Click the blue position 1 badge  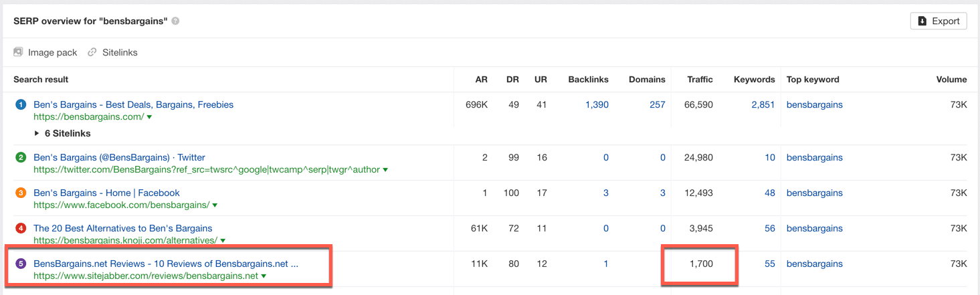click(21, 104)
